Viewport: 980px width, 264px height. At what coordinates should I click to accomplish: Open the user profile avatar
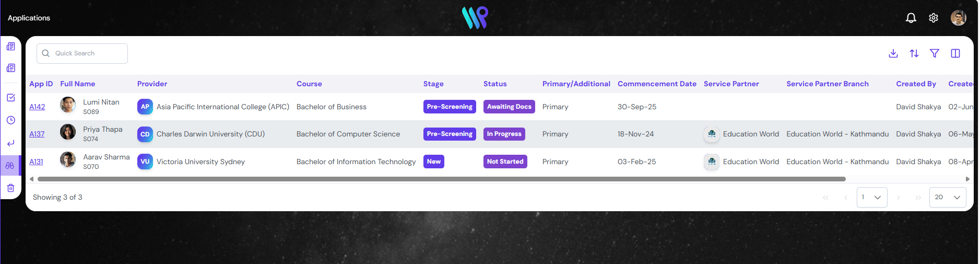[958, 18]
